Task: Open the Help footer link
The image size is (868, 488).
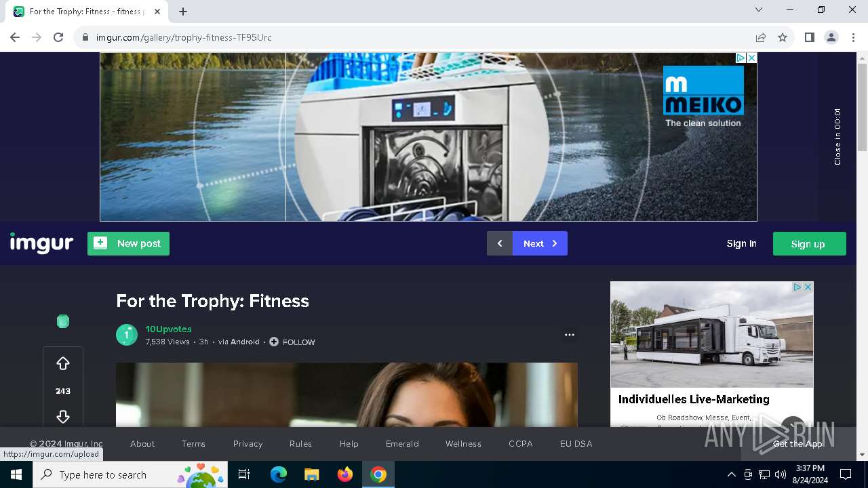Action: pos(349,444)
